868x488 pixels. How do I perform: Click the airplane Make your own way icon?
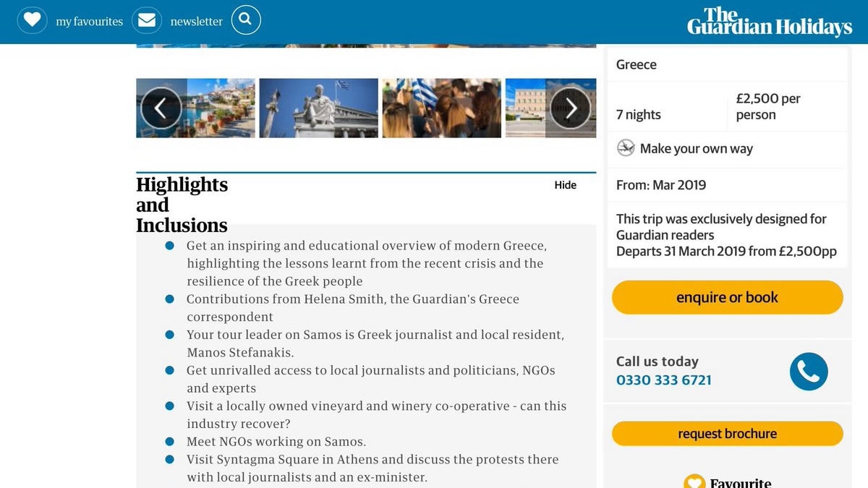(626, 148)
